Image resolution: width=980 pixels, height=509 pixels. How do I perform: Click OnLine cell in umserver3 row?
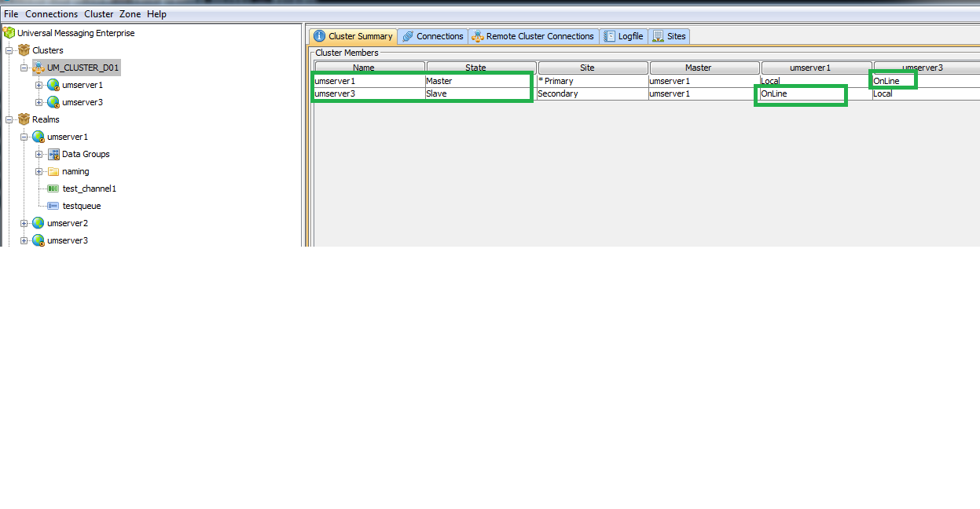[816, 93]
